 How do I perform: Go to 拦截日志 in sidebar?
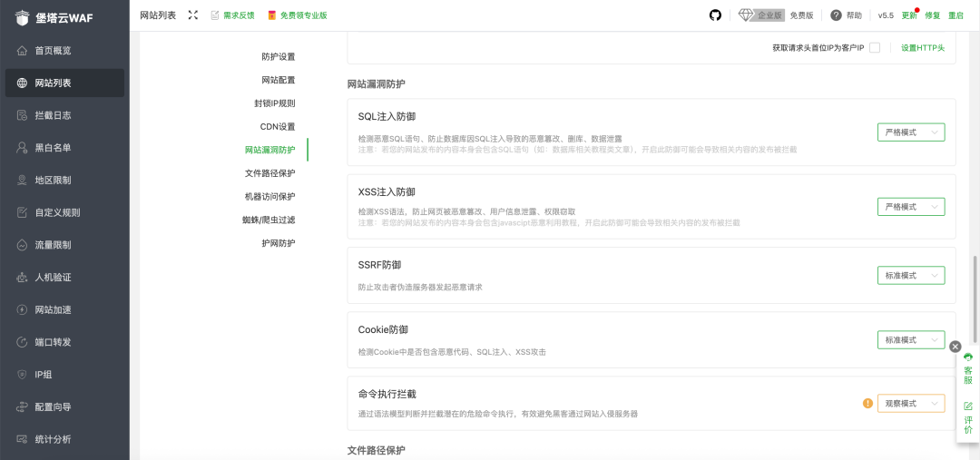[53, 115]
